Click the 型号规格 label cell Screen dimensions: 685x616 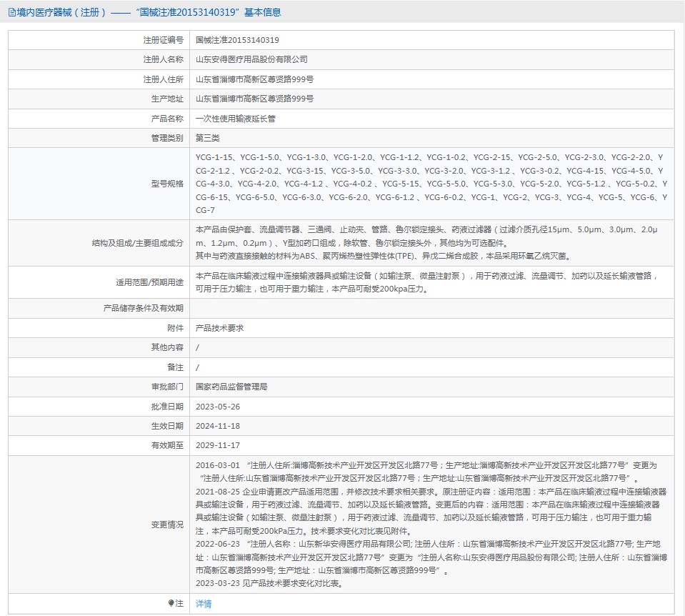tap(99, 184)
